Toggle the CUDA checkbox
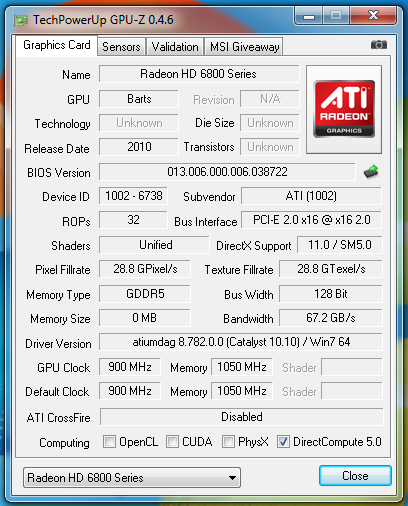 tap(172, 442)
